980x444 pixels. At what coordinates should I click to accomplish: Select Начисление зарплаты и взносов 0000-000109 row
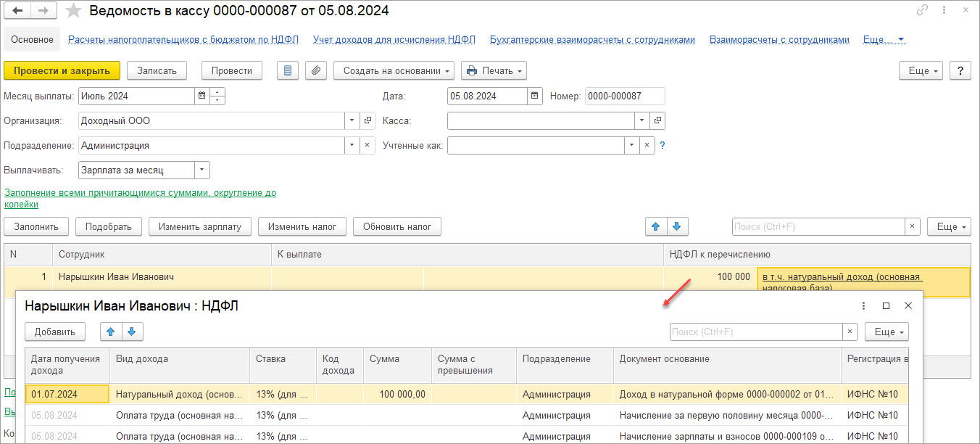tap(467, 435)
